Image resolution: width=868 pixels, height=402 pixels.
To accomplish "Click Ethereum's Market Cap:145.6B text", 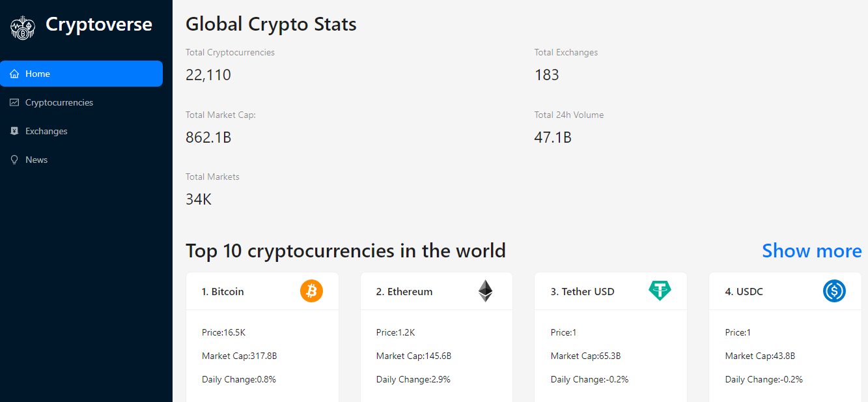I will click(x=413, y=356).
